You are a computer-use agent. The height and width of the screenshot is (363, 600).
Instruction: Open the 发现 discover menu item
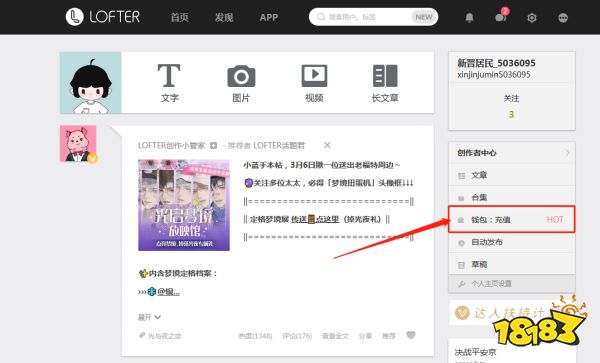coord(224,17)
